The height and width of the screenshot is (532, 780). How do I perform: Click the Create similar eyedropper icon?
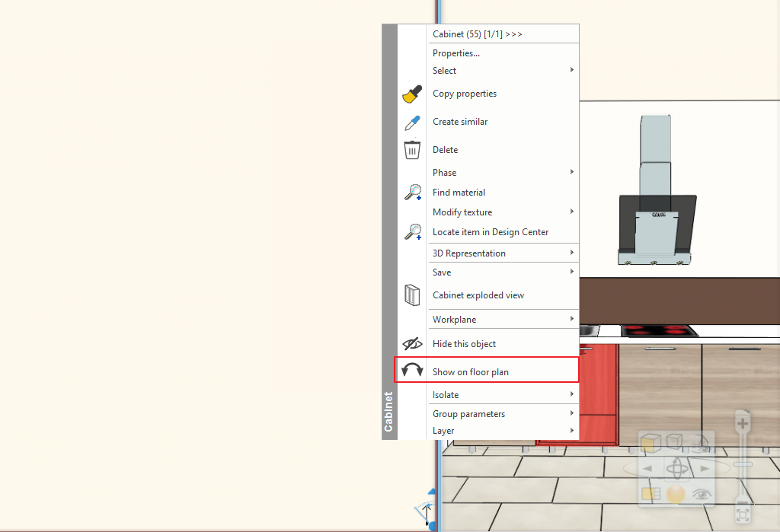(412, 123)
